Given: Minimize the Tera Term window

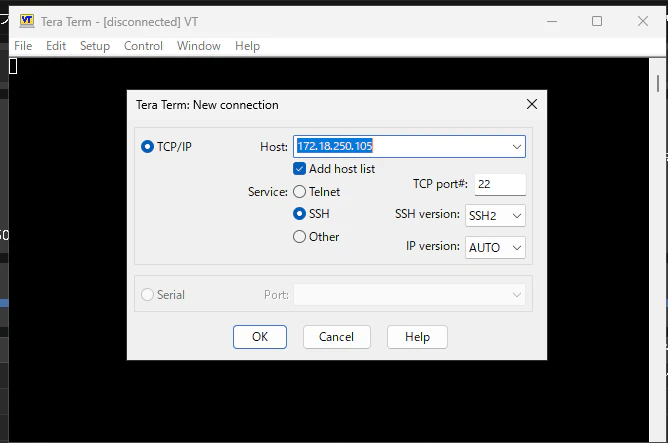Looking at the screenshot, I should click(x=552, y=21).
